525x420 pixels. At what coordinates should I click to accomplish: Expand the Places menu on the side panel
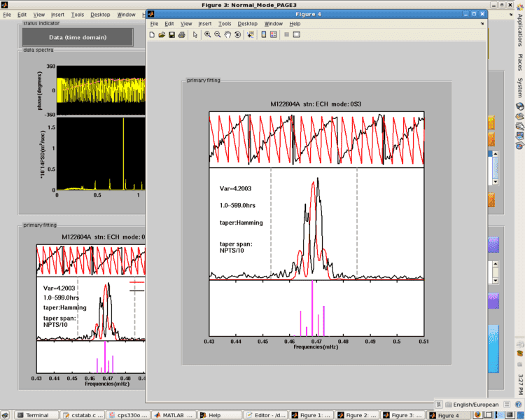519,62
